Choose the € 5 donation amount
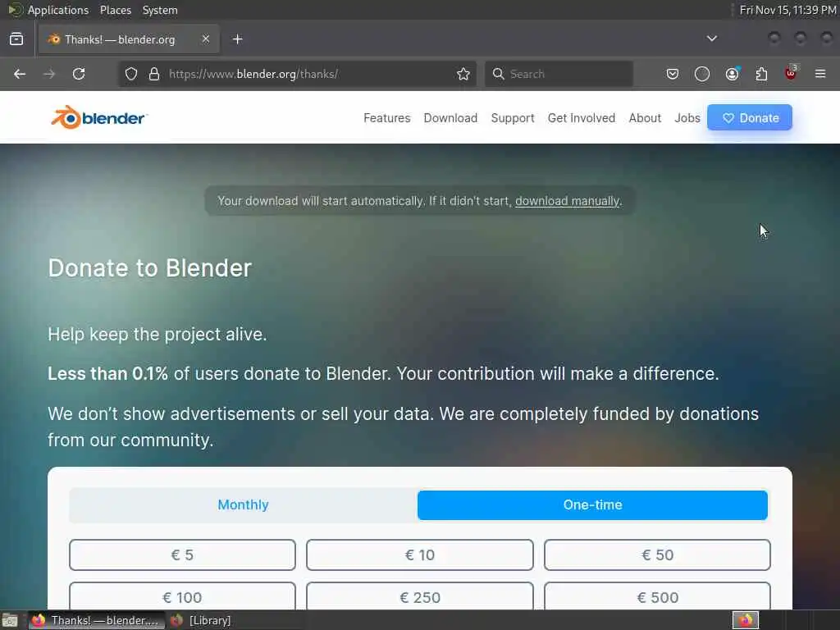The width and height of the screenshot is (840, 630). (182, 555)
